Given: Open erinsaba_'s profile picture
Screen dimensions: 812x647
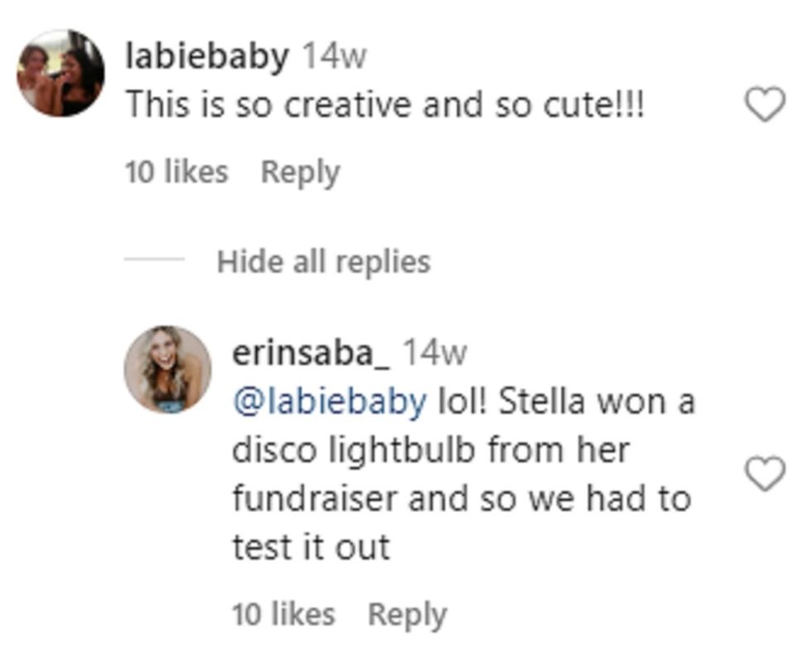Looking at the screenshot, I should pyautogui.click(x=167, y=369).
